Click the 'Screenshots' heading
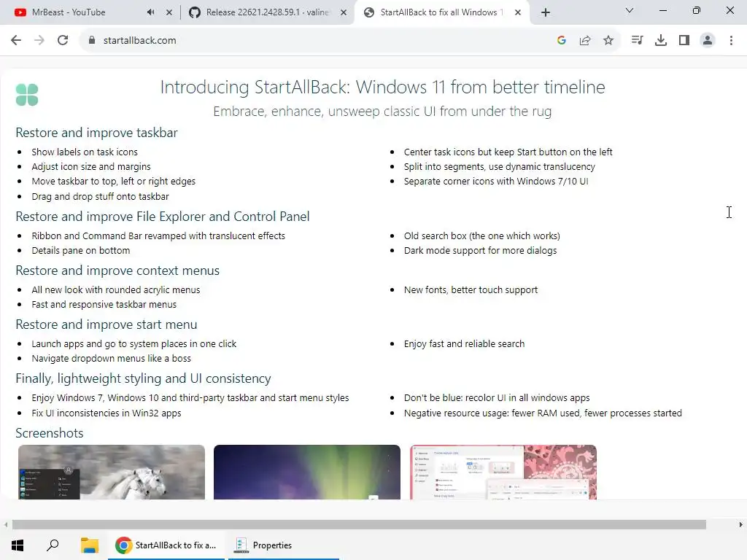Image resolution: width=747 pixels, height=560 pixels. [x=49, y=433]
